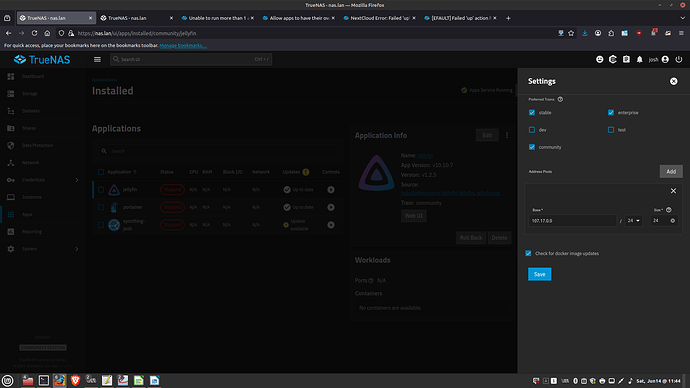Viewport: 690px width, 388px height.
Task: Open the subnet mask dropdown
Action: (633, 220)
